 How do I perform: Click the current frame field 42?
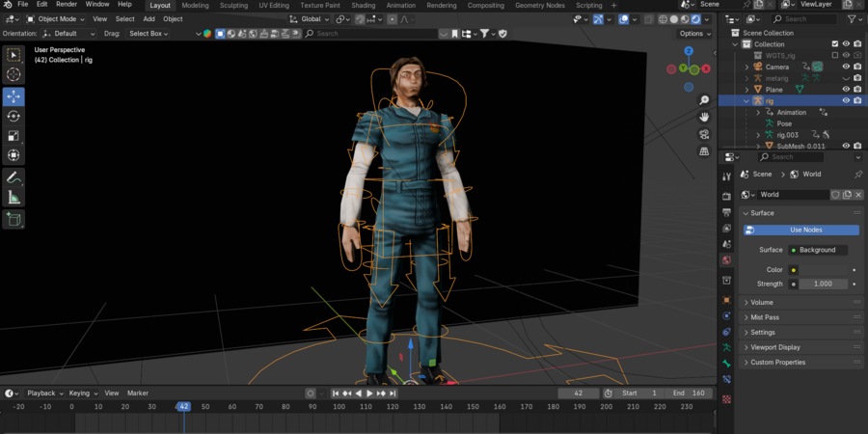click(579, 393)
